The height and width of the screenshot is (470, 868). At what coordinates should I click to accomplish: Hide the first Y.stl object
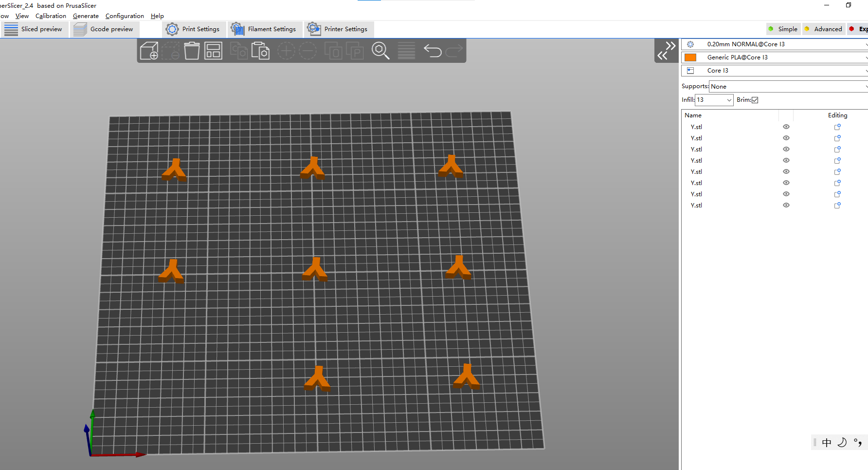(786, 127)
